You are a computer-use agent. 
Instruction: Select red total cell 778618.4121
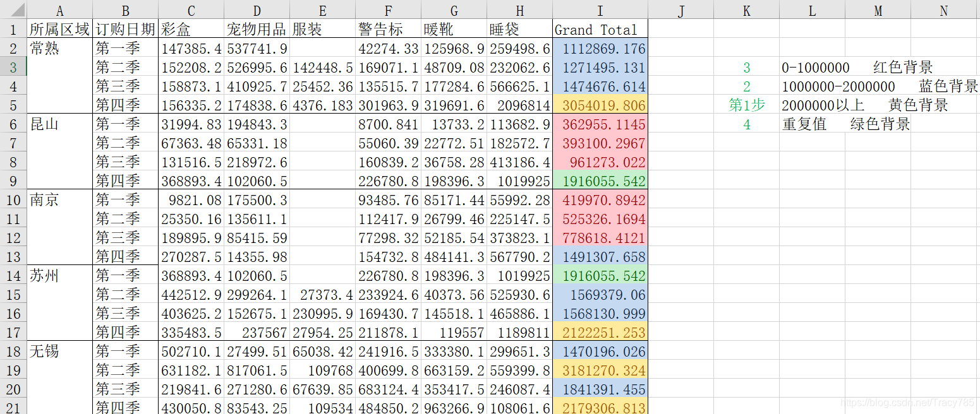coord(600,238)
